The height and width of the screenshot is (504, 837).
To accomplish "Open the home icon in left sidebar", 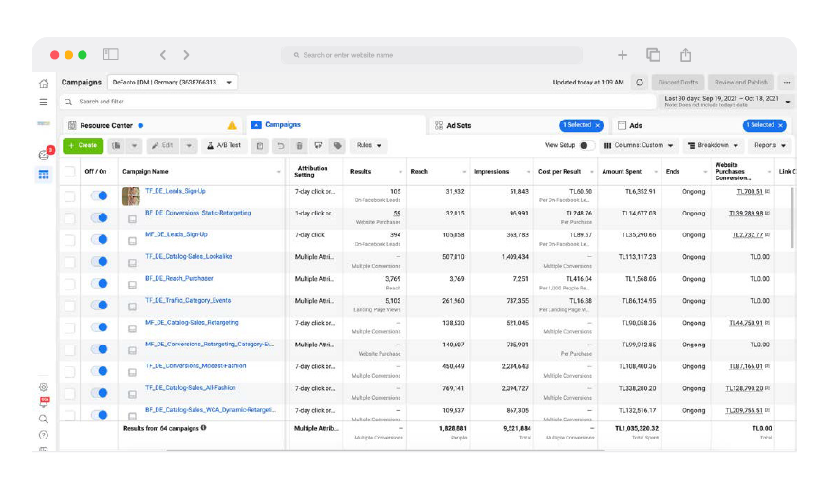I will [44, 84].
